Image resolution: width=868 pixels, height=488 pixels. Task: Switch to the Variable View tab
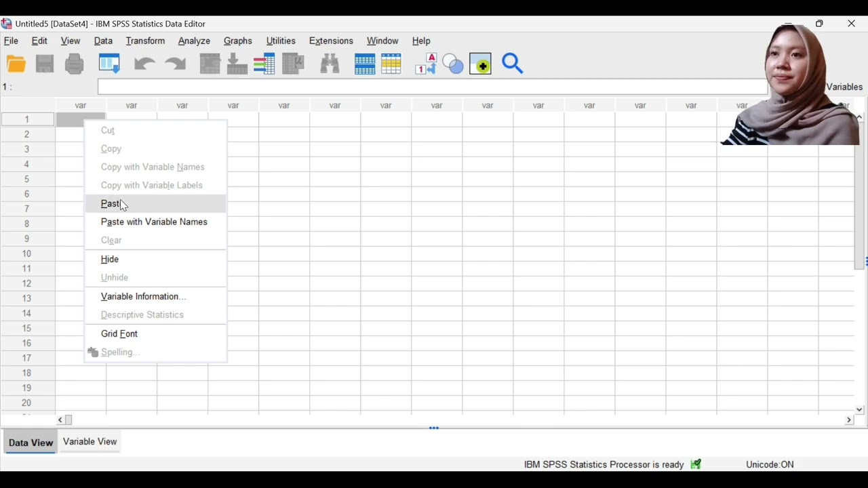(x=90, y=441)
